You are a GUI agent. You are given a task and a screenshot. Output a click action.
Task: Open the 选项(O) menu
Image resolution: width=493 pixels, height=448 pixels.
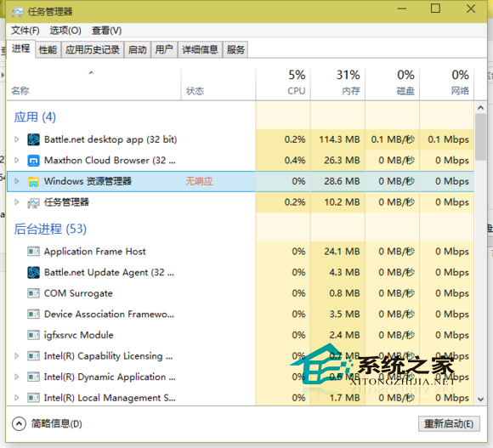point(65,31)
